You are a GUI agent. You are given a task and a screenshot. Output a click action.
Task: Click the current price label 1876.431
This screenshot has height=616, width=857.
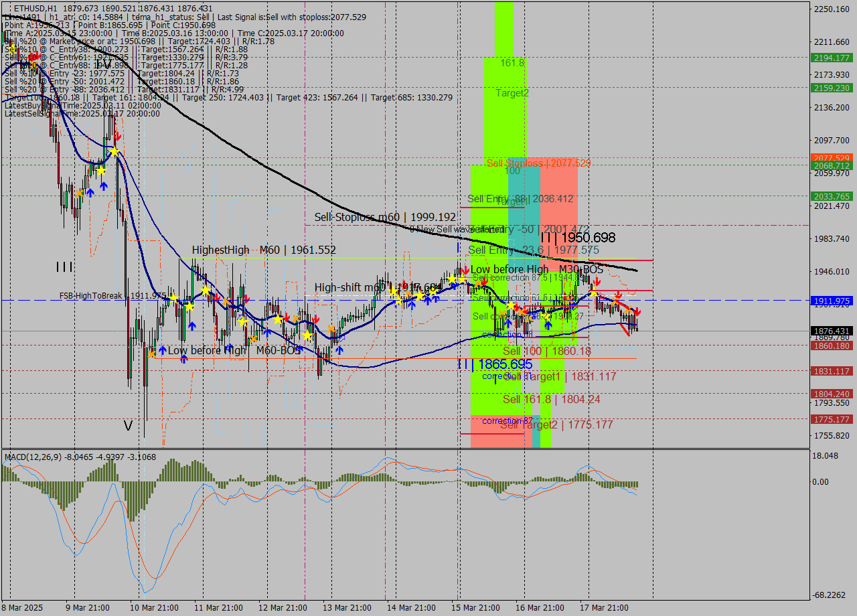[831, 331]
